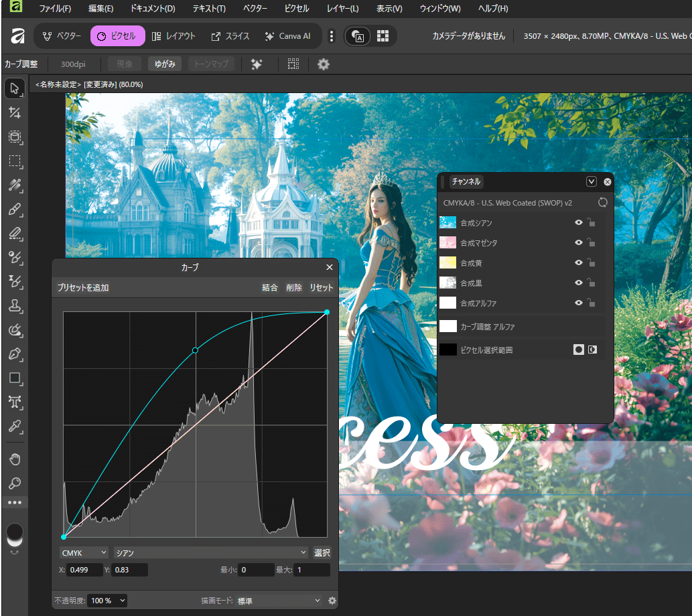Select the Hand view tool

click(15, 459)
